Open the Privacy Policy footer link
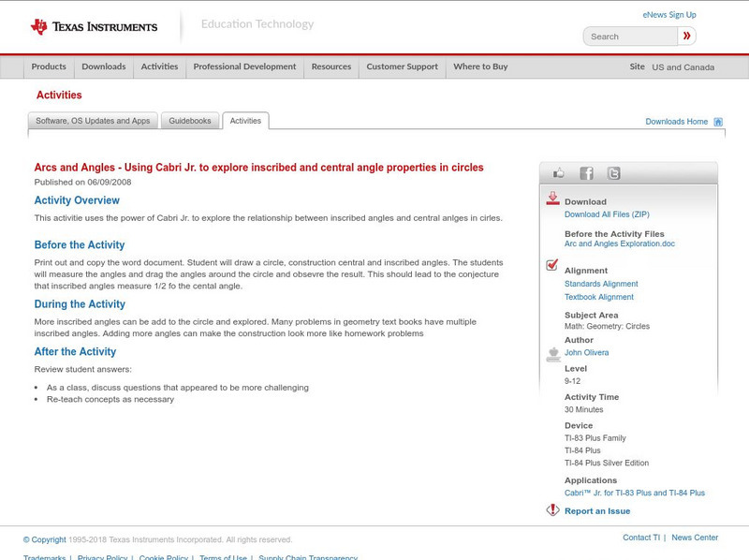 (x=102, y=557)
